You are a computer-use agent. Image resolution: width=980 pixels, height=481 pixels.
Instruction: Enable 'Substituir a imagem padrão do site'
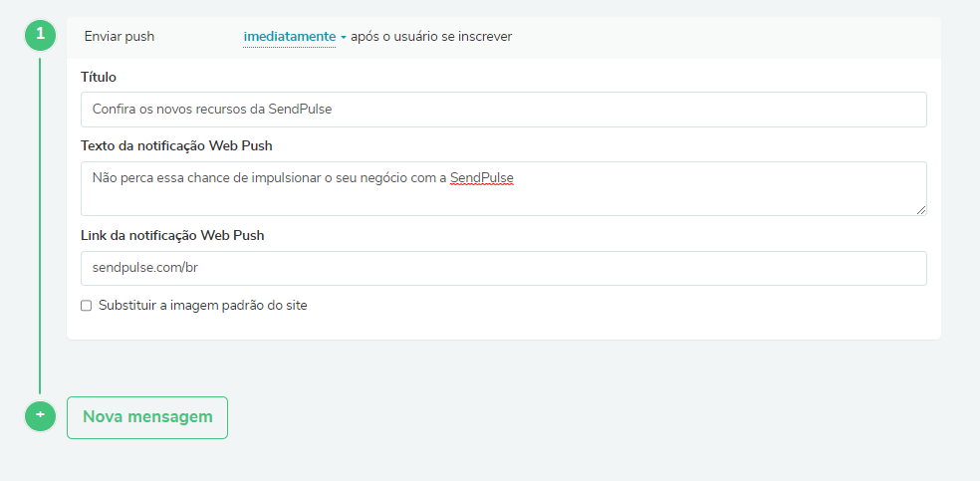click(87, 306)
